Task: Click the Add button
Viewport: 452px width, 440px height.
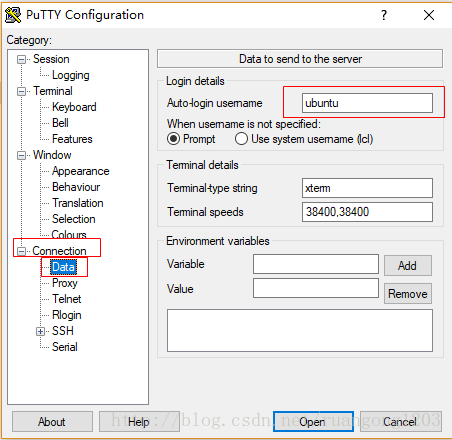Action: coord(408,266)
